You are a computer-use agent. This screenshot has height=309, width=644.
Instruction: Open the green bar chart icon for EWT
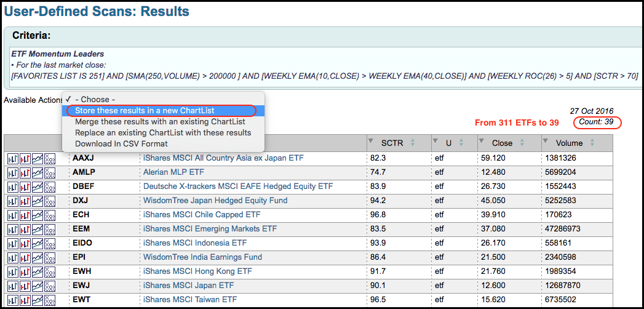13,300
